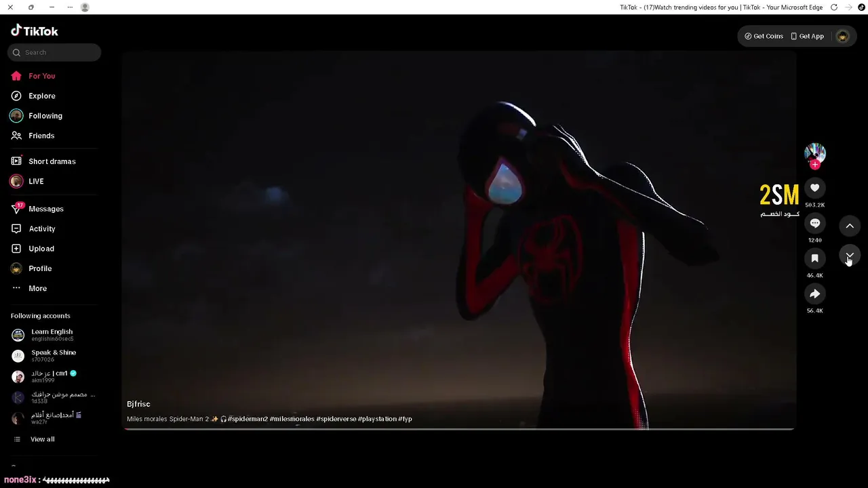
Task: Click the TikTok app icon in title bar
Action: [861, 7]
